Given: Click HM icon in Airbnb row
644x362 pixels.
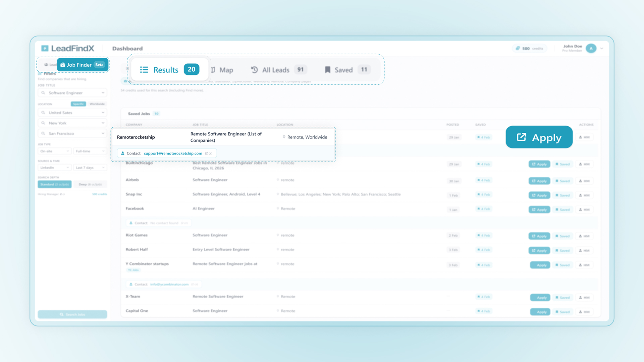Looking at the screenshot, I should pos(584,181).
